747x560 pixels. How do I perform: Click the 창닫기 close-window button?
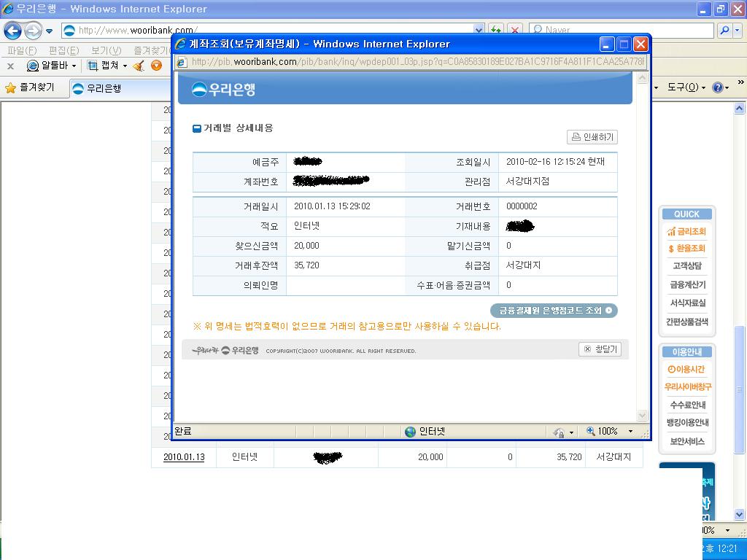click(601, 349)
